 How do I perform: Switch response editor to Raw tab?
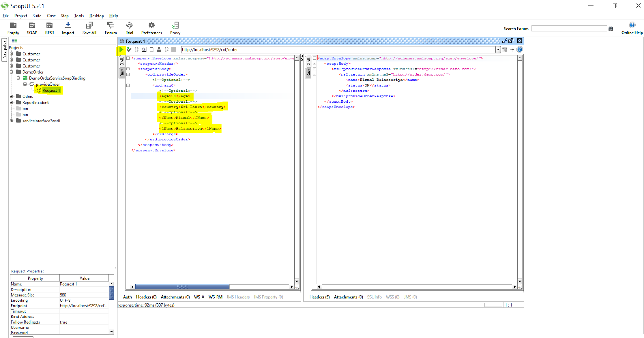(308, 73)
